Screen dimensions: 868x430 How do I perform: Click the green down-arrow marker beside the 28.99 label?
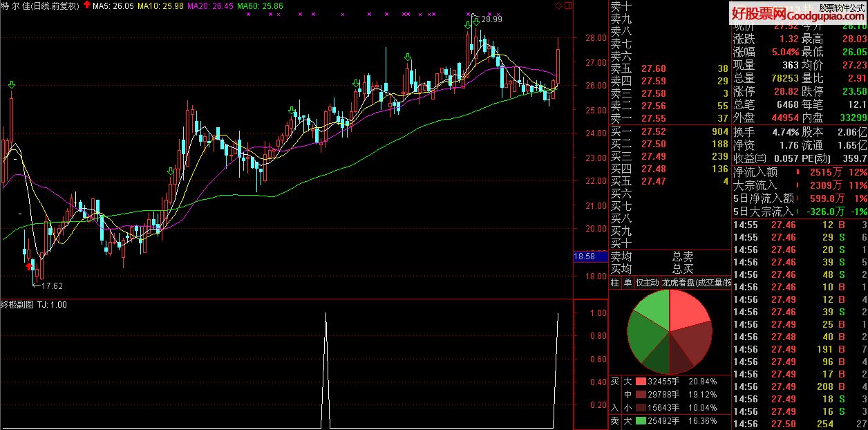coord(477,21)
